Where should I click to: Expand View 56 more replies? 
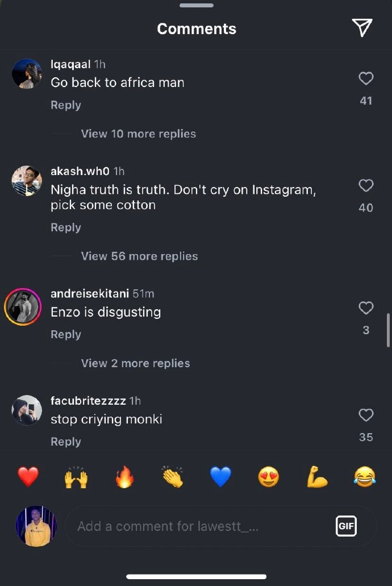click(x=139, y=256)
